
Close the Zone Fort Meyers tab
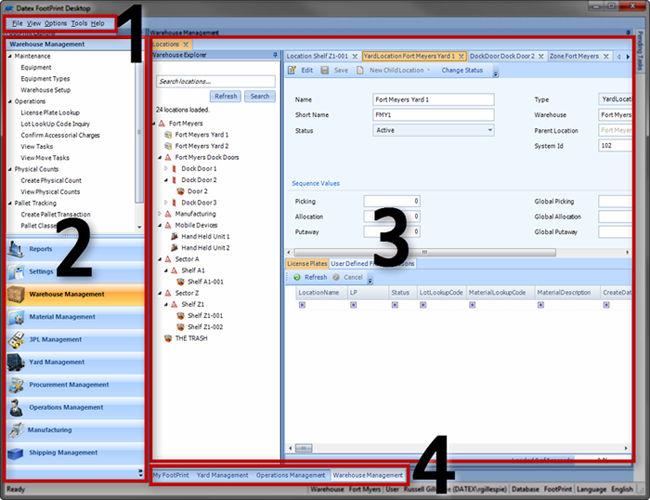606,56
